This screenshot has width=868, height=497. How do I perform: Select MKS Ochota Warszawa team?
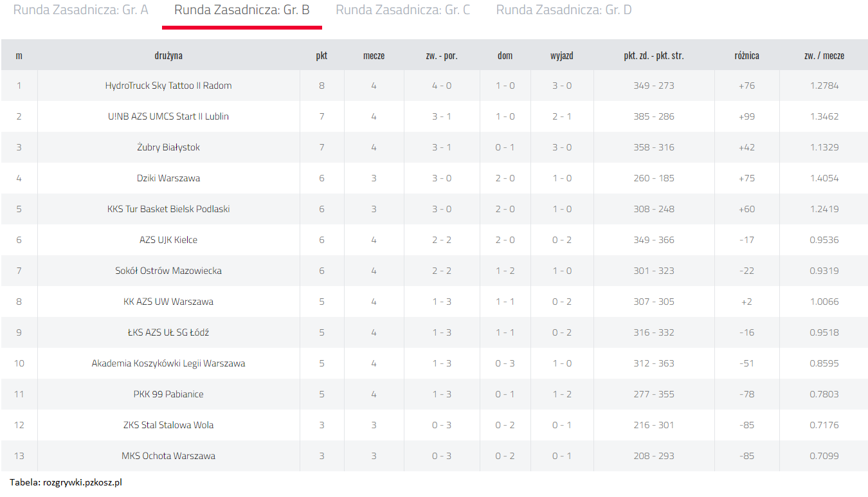pyautogui.click(x=168, y=456)
